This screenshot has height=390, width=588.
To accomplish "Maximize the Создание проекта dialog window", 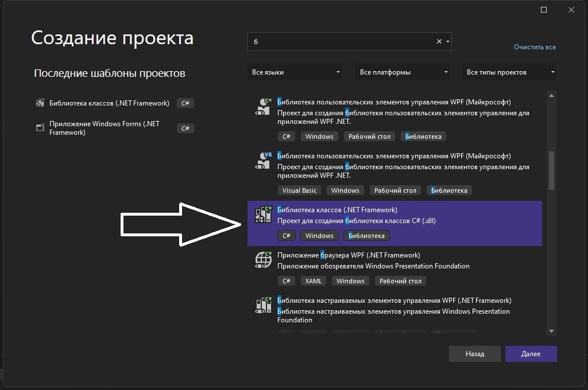I will click(544, 10).
